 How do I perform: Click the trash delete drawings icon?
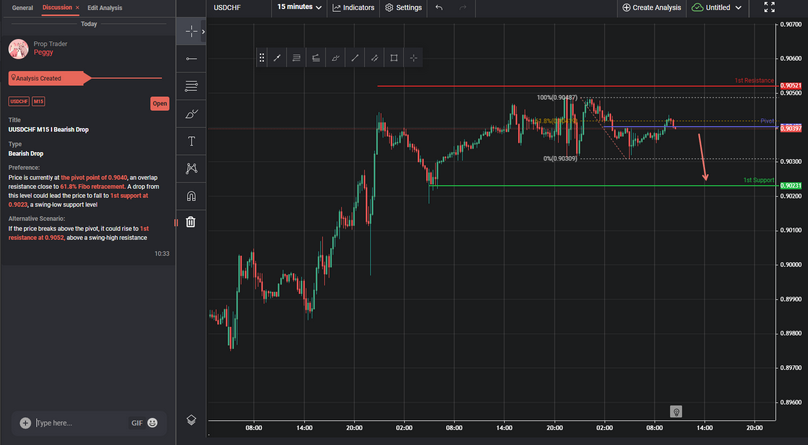point(191,222)
